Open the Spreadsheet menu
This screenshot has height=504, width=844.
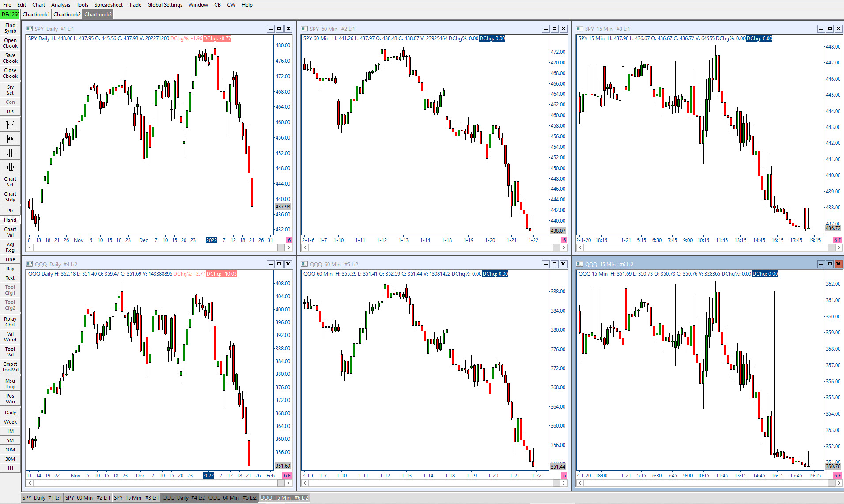point(108,5)
